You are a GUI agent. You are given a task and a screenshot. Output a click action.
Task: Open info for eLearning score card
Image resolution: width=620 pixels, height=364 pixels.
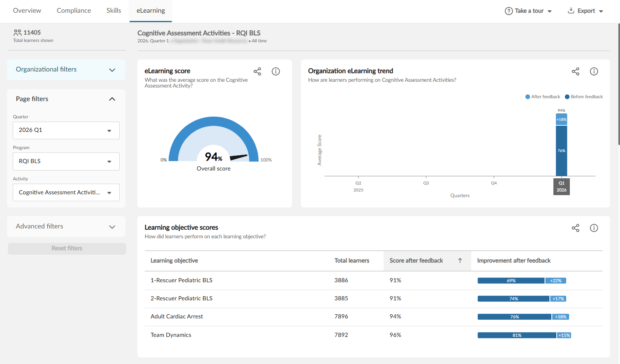276,71
